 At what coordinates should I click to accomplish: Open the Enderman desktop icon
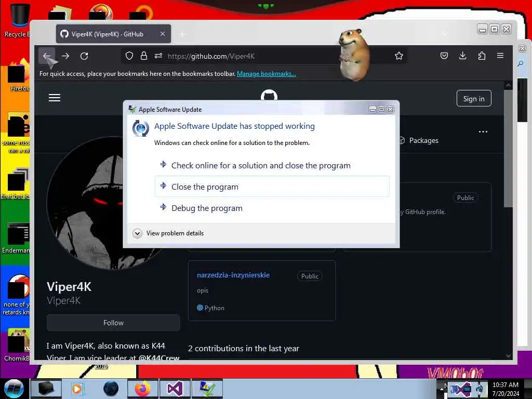[x=16, y=238]
